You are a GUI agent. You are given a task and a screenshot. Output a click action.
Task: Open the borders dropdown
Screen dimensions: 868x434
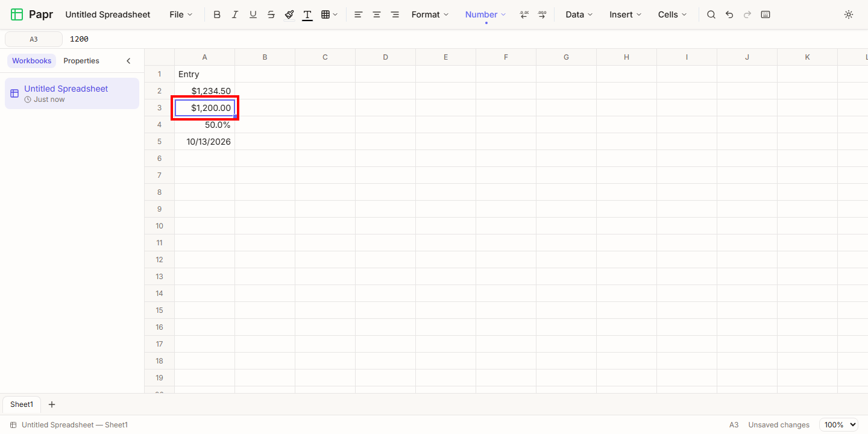coord(329,14)
